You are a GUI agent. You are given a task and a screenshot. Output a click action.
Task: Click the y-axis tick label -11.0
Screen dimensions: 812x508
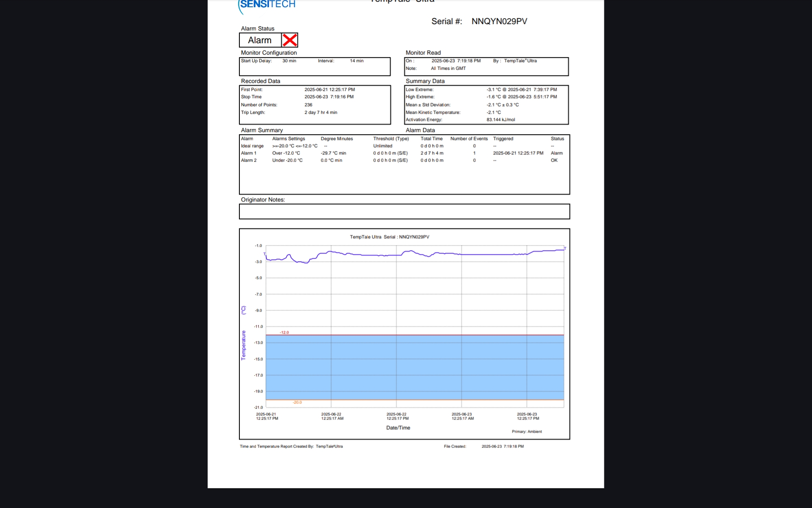tap(258, 327)
